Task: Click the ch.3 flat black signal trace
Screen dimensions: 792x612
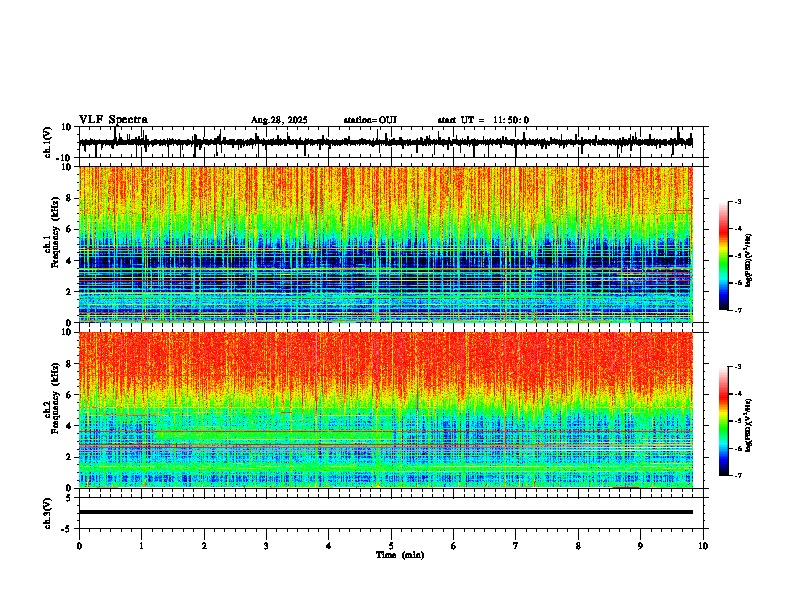Action: click(x=386, y=512)
